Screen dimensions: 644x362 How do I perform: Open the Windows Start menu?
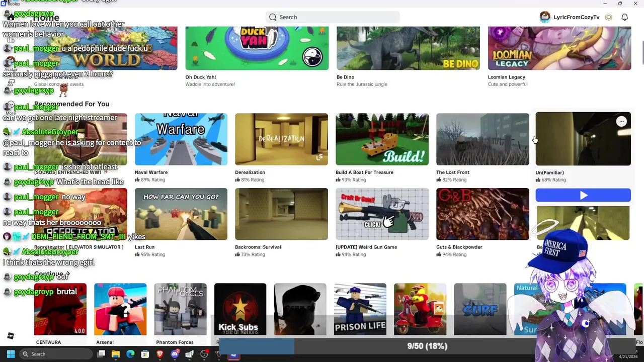[x=11, y=354]
